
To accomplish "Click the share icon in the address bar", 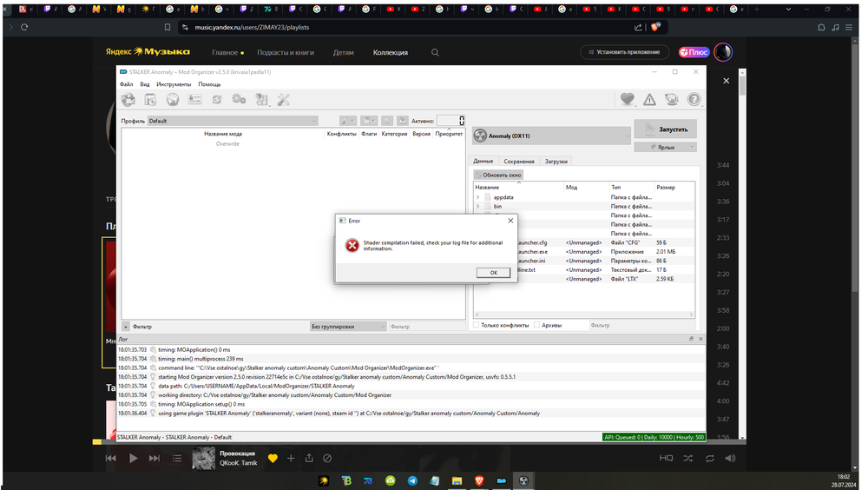I will [x=638, y=27].
